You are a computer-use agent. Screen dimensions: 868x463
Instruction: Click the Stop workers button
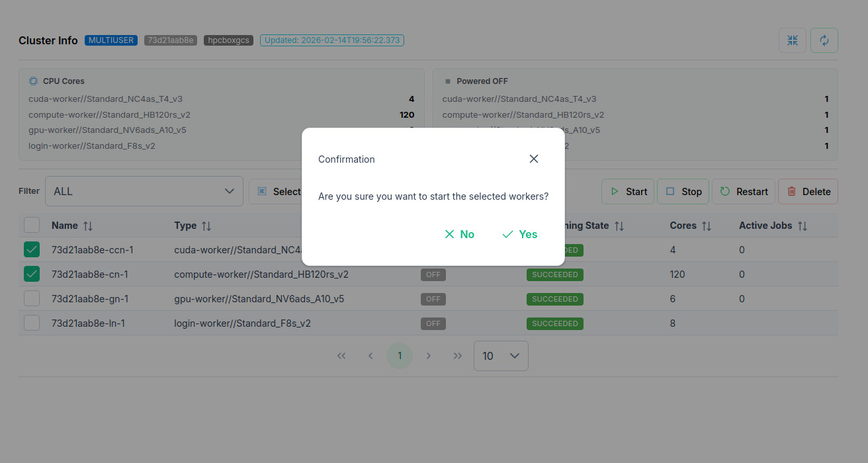pos(683,191)
